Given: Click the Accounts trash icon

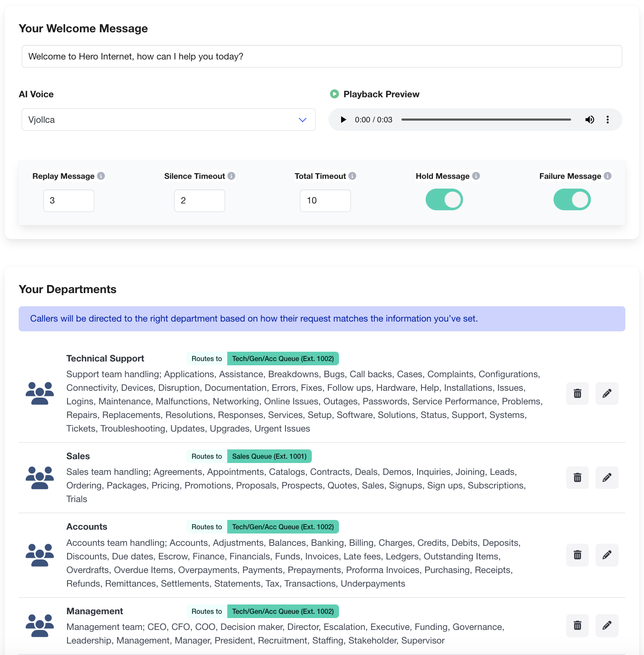Looking at the screenshot, I should point(577,555).
